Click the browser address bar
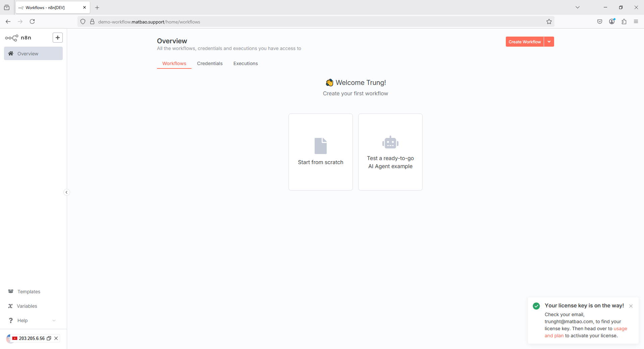Image resolution: width=644 pixels, height=349 pixels. (x=302, y=22)
